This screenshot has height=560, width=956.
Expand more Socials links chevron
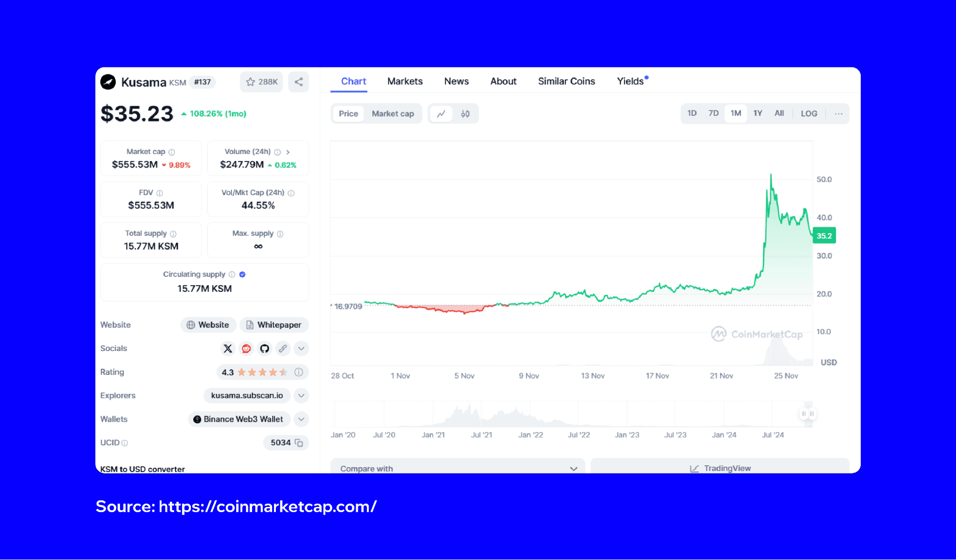point(301,349)
